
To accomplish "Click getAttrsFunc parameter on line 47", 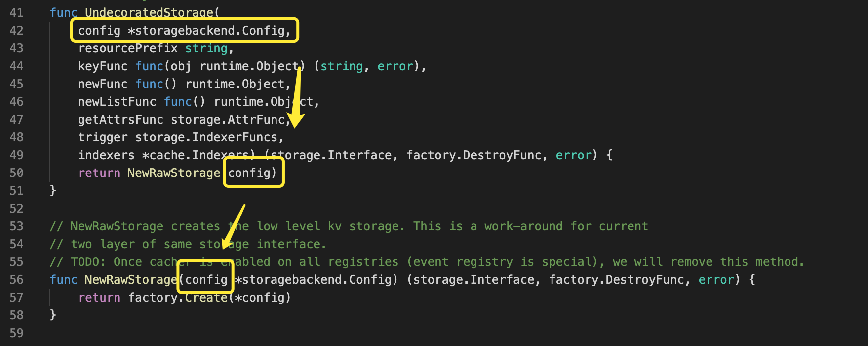I will [x=120, y=120].
